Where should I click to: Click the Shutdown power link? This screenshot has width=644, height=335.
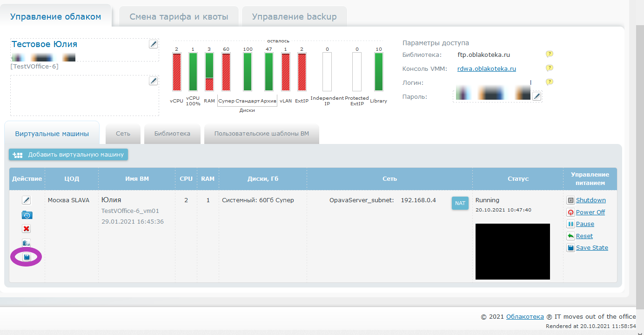[590, 200]
